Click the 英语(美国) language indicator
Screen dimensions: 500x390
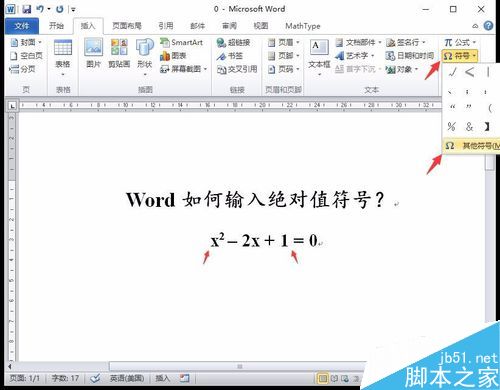click(127, 378)
